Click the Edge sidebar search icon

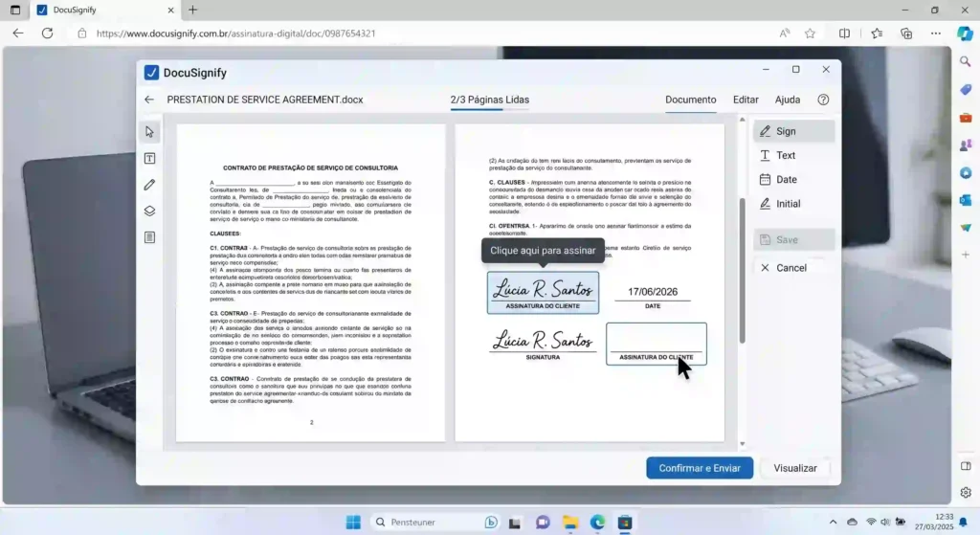pos(966,62)
